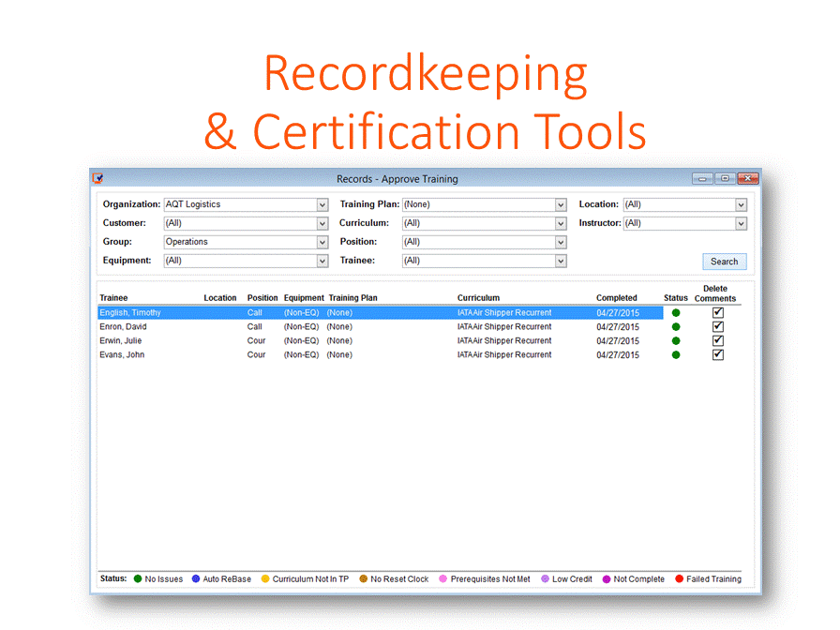This screenshot has height=630, width=840.
Task: Sort by the Trainee column header
Action: pyautogui.click(x=114, y=298)
